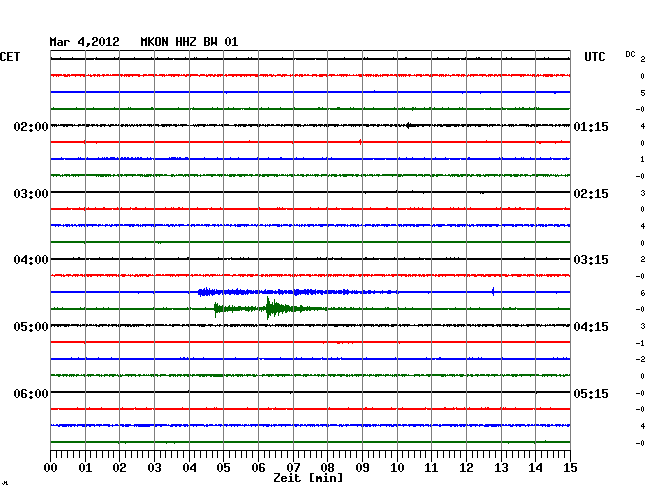Click minute tick label "09" on time axis
The width and height of the screenshot is (650, 494).
(362, 468)
